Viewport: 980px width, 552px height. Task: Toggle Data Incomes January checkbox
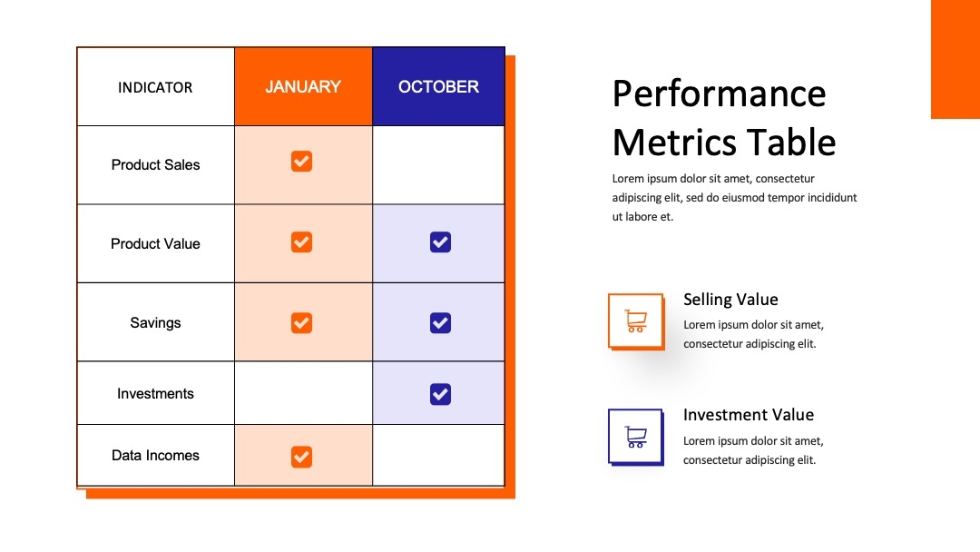tap(301, 457)
